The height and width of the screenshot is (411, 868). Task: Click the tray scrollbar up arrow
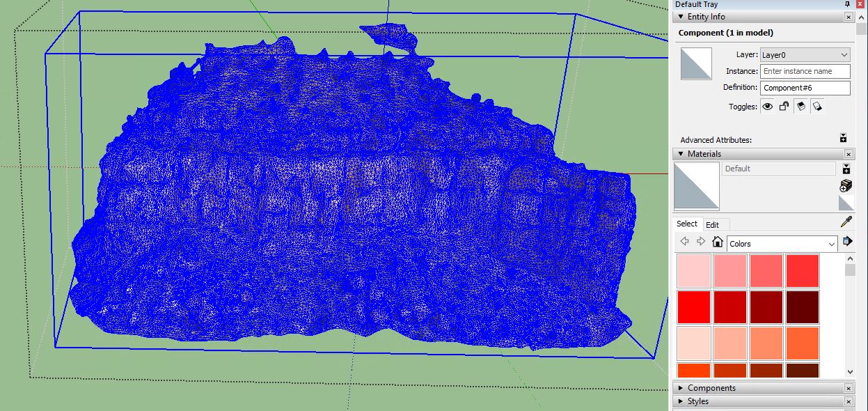pos(862,17)
